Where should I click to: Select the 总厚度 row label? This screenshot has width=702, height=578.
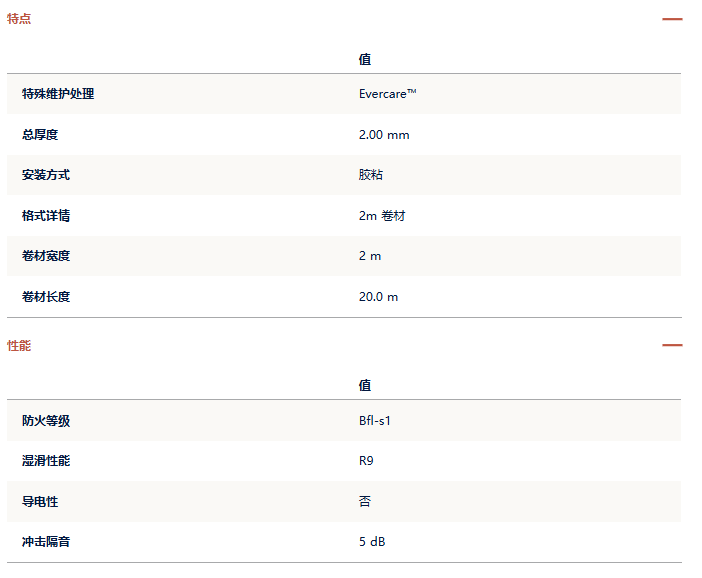(x=40, y=134)
